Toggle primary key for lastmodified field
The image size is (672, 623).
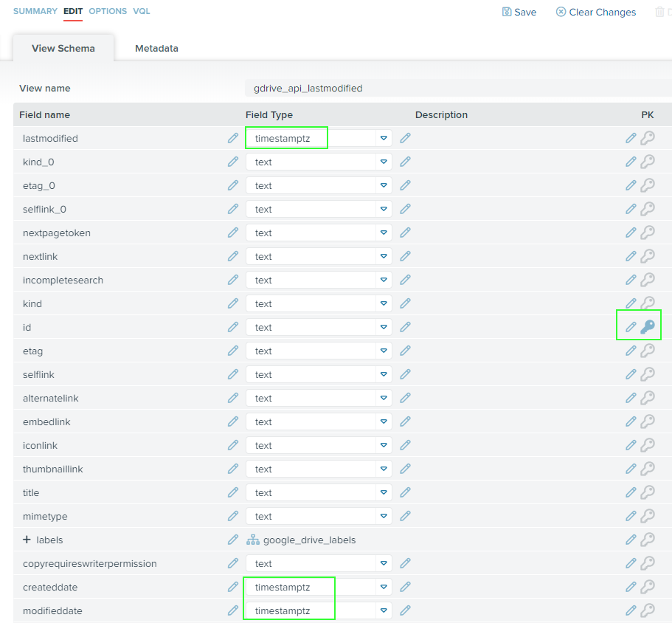tap(648, 138)
